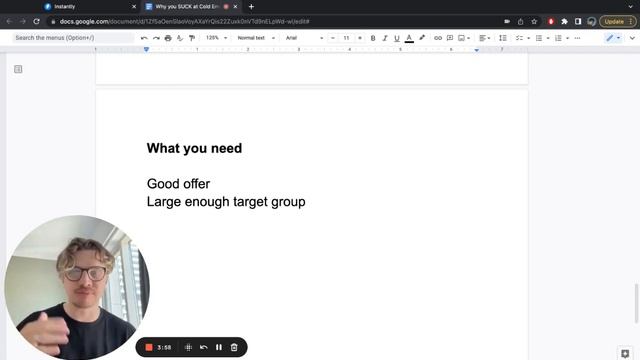Expand bulleted list options arrow
Viewport: 640px width, 360px height.
(x=548, y=38)
